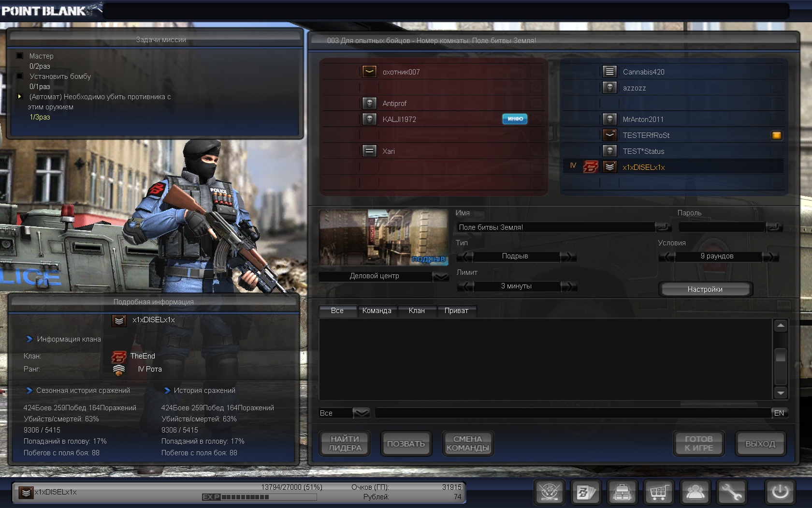Switch to the Приват chat tab

click(x=456, y=311)
